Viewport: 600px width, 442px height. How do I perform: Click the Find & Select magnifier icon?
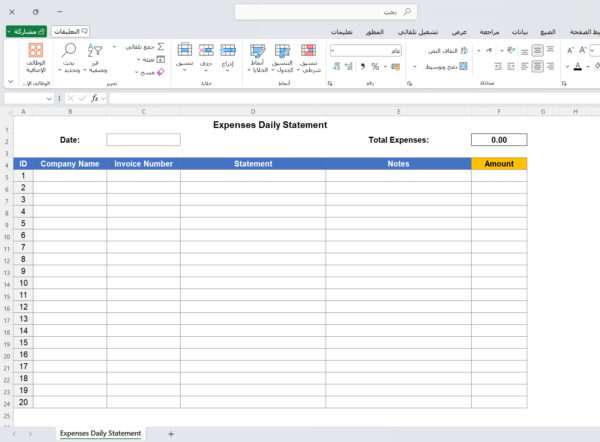[69, 54]
